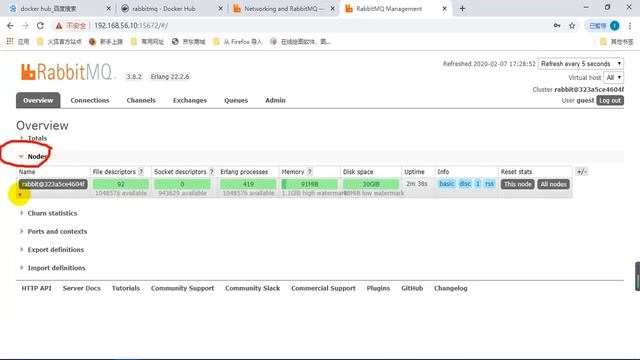Click the disc info tag

[465, 184]
